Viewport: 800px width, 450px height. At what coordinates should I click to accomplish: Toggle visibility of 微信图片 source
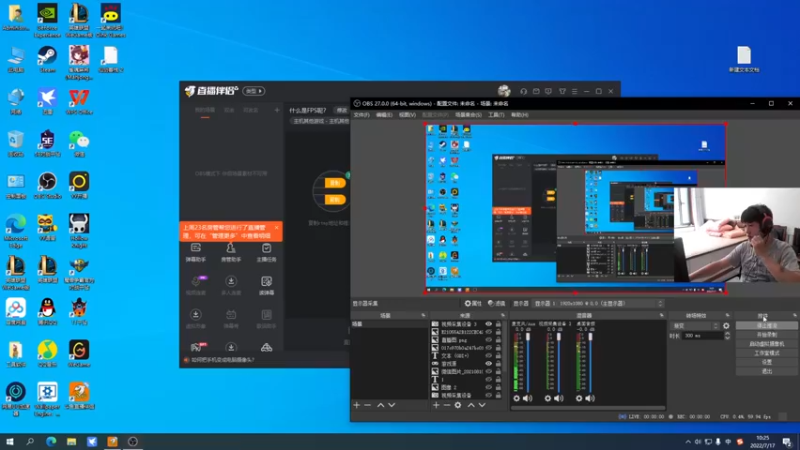(x=488, y=371)
